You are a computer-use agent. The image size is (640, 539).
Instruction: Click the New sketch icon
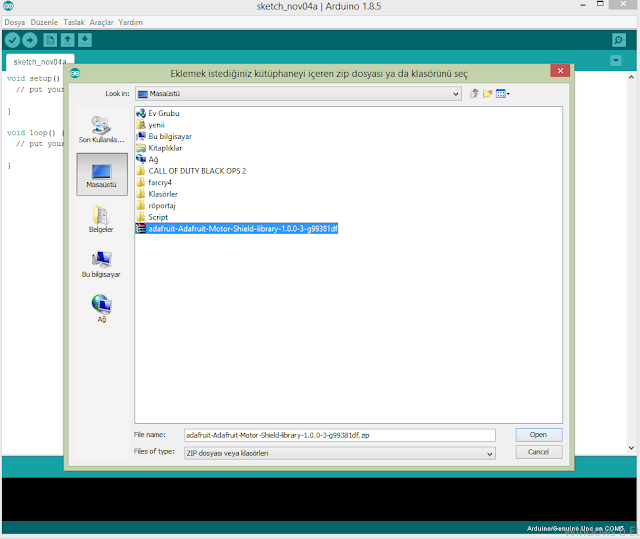click(50, 40)
